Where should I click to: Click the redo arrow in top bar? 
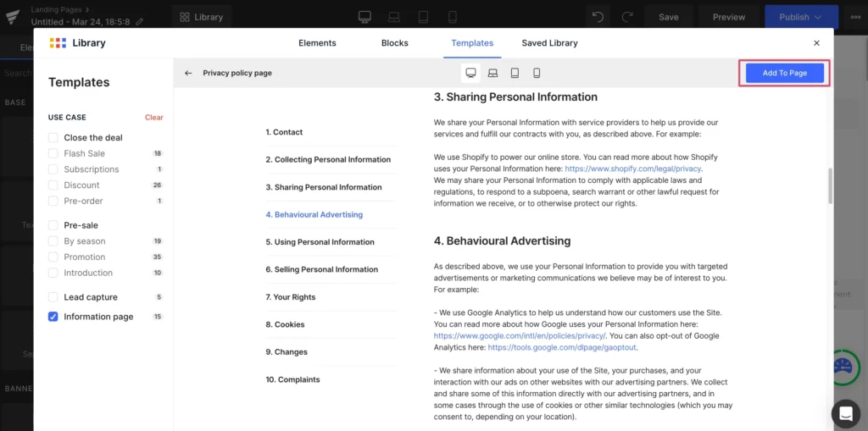click(627, 17)
